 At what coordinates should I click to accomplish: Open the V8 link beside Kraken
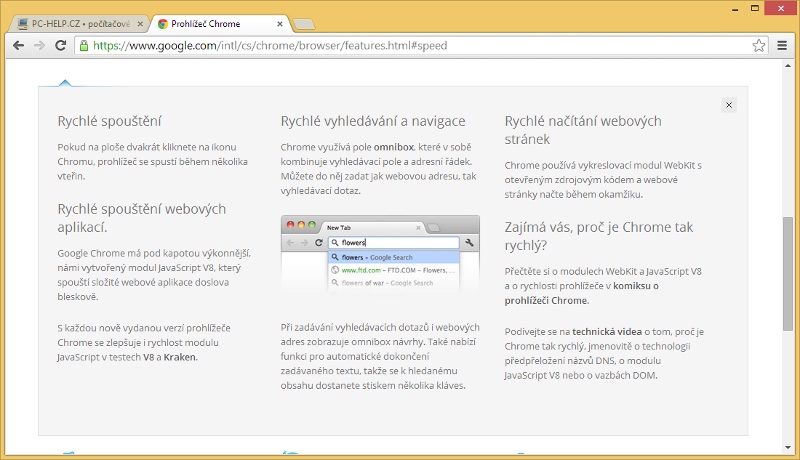pyautogui.click(x=148, y=356)
